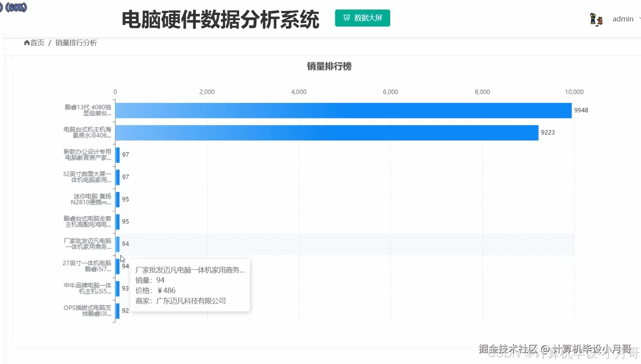Click the 电脑台式机主机海景房水冷 axis label
Image resolution: width=641 pixels, height=364 pixels.
(x=88, y=132)
